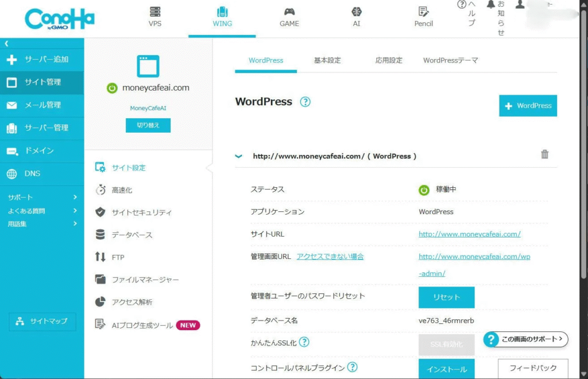588x379 pixels.
Task: Open the AI service tab
Action: click(356, 17)
